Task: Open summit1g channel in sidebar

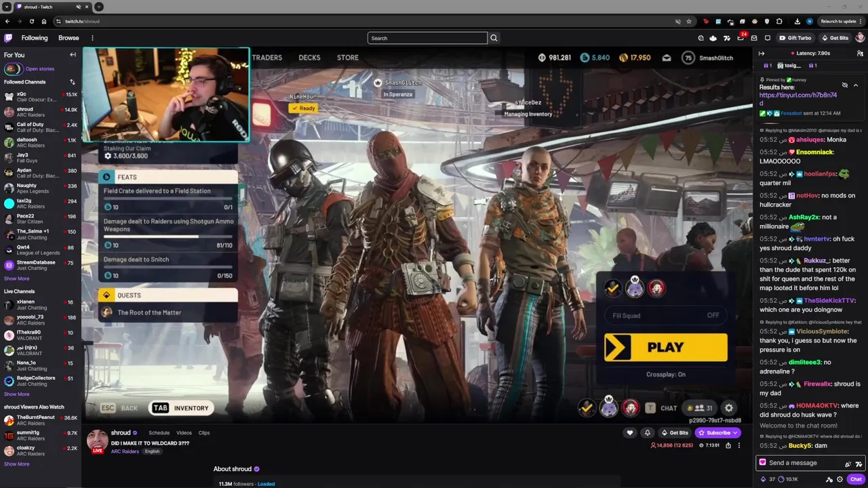Action: coord(41,435)
